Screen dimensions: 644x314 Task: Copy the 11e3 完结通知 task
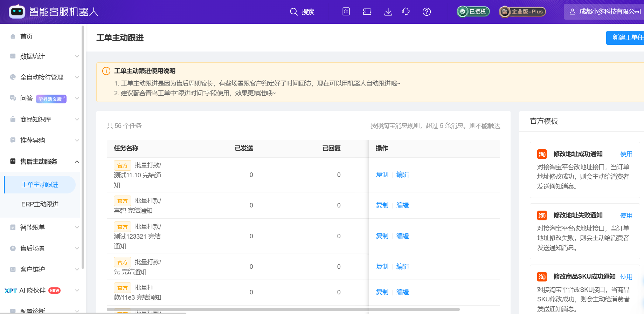[382, 292]
